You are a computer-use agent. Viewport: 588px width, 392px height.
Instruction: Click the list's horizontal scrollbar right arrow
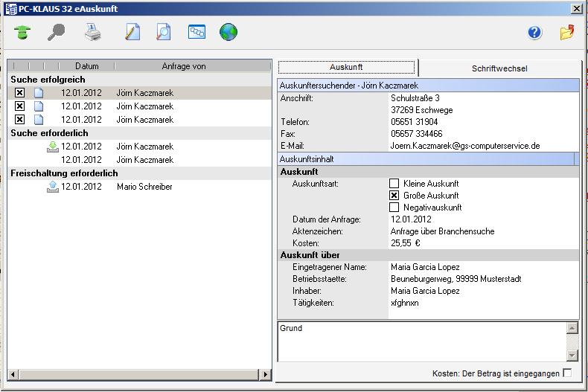point(266,374)
